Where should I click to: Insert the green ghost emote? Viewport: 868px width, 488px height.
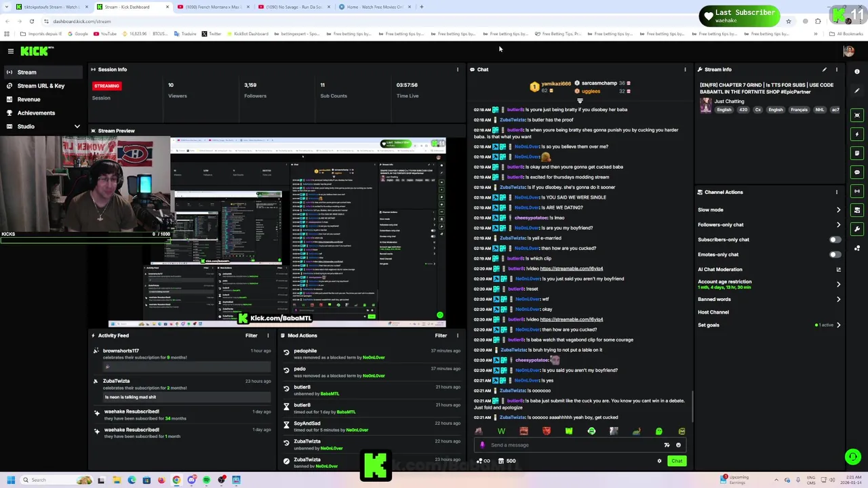coord(658,431)
